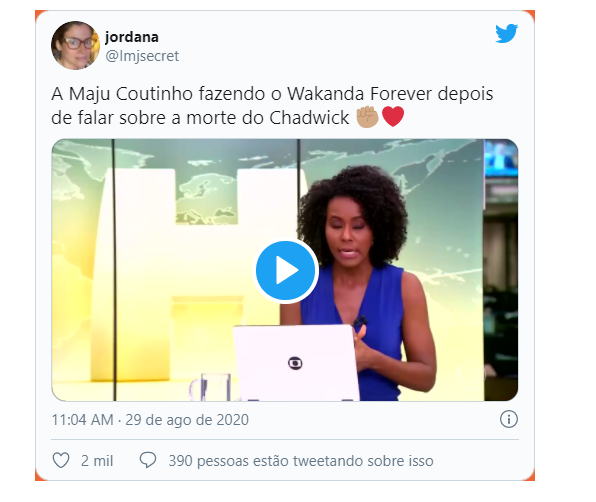Like the tweet with heart icon

point(61,461)
